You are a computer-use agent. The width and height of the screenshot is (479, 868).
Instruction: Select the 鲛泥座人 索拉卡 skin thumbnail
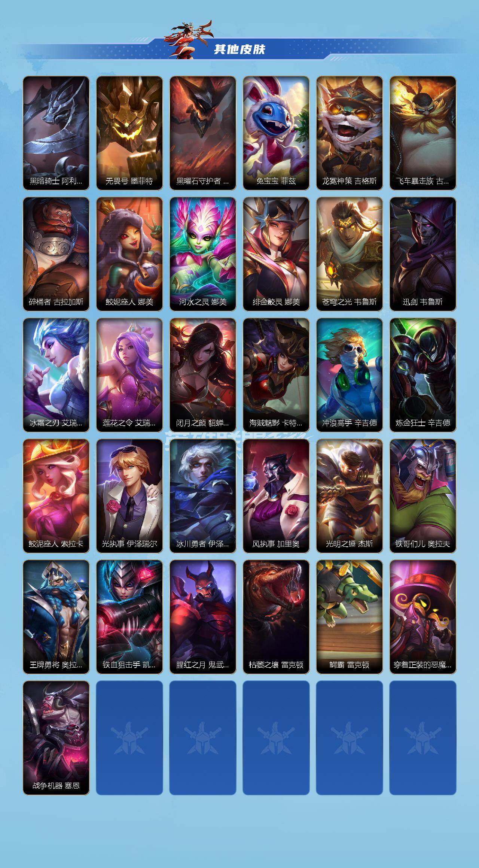tap(56, 496)
